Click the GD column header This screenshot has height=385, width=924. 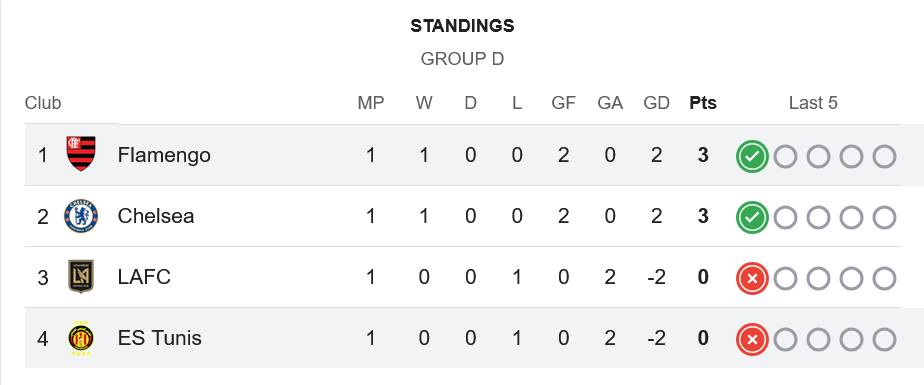pyautogui.click(x=656, y=103)
